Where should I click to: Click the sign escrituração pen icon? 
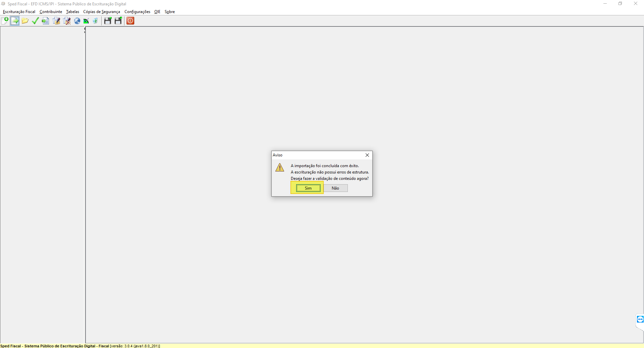[56, 21]
